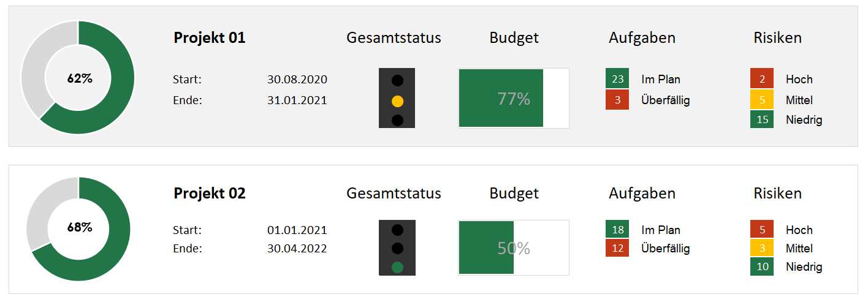Click the red Hoch risk box with 2
Image resolution: width=868 pixels, height=302 pixels.
[762, 79]
